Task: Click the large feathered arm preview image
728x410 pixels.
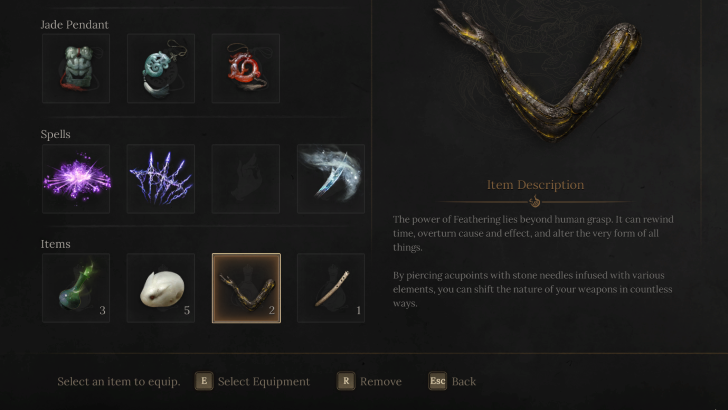Action: click(x=537, y=71)
